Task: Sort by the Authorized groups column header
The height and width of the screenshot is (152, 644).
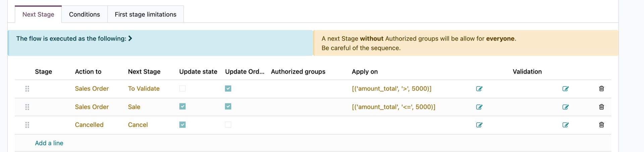Action: (x=298, y=71)
